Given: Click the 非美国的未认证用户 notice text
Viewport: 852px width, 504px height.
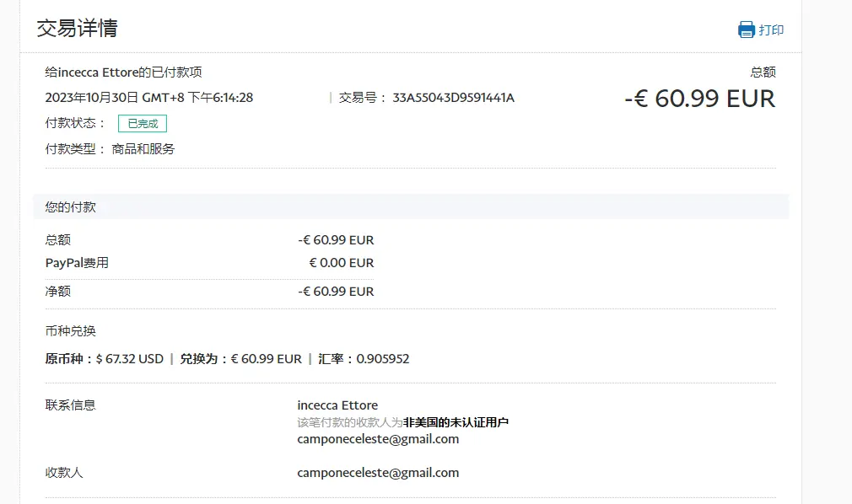Looking at the screenshot, I should [456, 422].
